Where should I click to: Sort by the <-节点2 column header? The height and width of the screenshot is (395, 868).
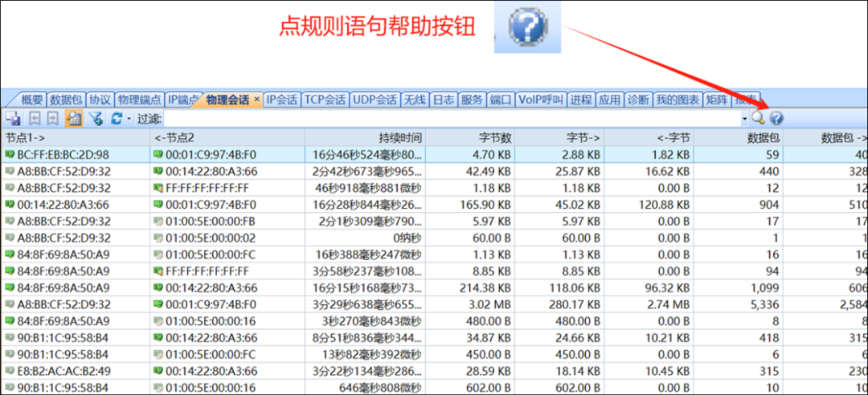[227, 137]
